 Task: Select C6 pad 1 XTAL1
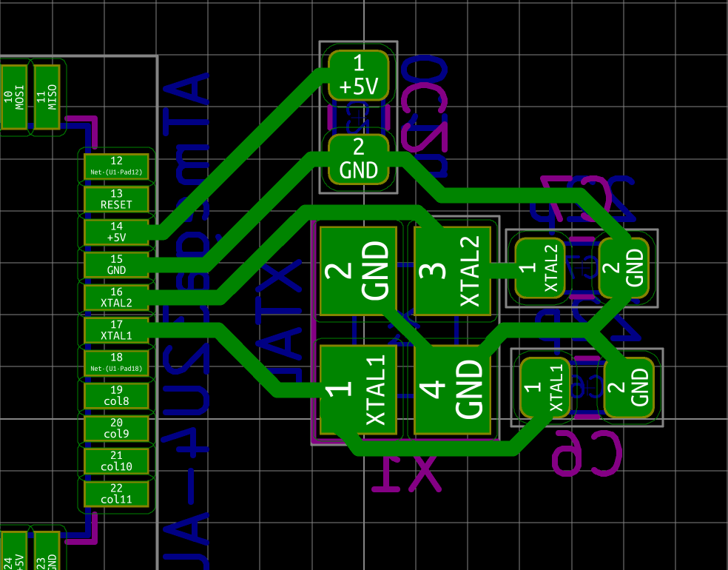[x=545, y=387]
